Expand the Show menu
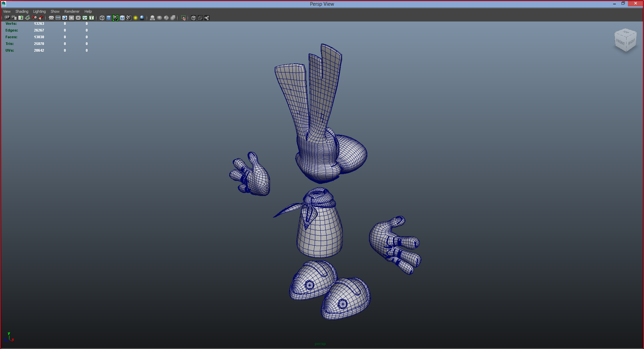Image resolution: width=644 pixels, height=349 pixels. [x=55, y=11]
